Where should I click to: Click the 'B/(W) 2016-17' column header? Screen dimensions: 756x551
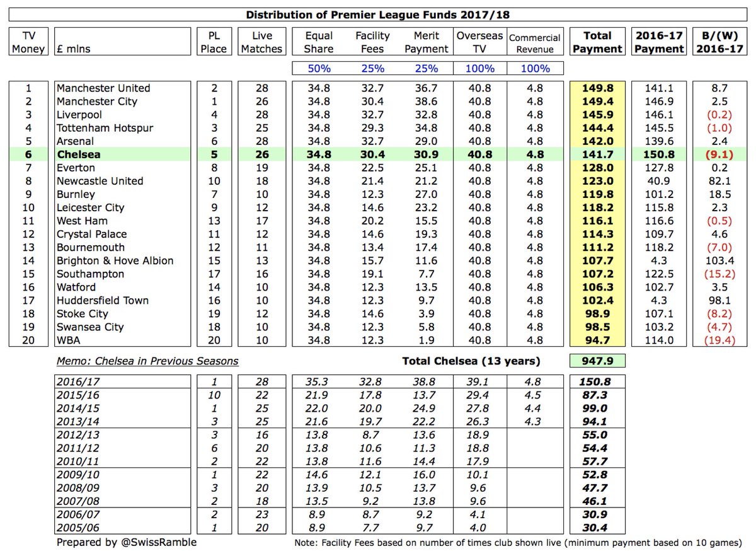pos(719,42)
